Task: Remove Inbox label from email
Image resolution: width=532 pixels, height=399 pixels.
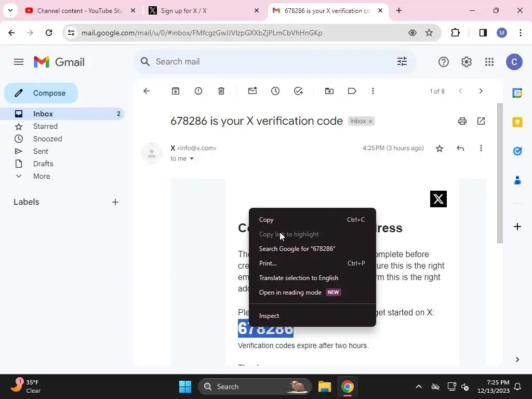Action: pos(370,122)
